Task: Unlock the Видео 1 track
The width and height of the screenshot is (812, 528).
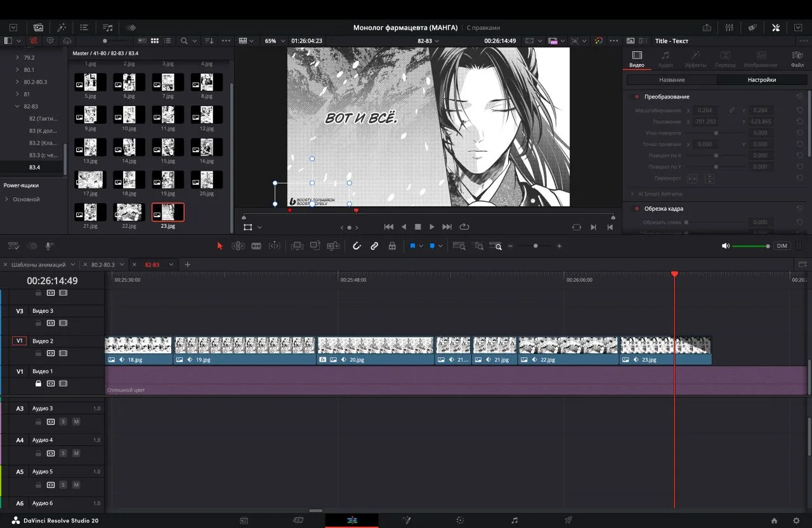Action: click(x=38, y=383)
